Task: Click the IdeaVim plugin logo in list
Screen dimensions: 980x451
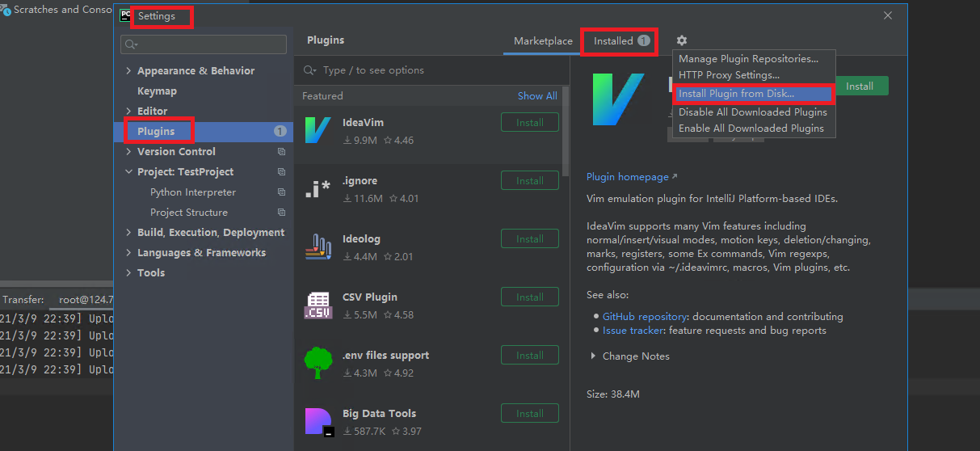Action: click(x=318, y=130)
